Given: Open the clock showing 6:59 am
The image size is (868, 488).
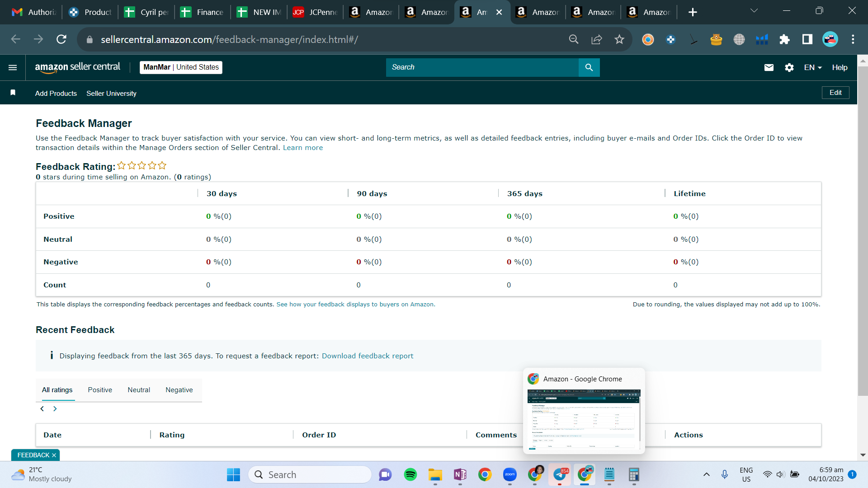Looking at the screenshot, I should (826, 474).
